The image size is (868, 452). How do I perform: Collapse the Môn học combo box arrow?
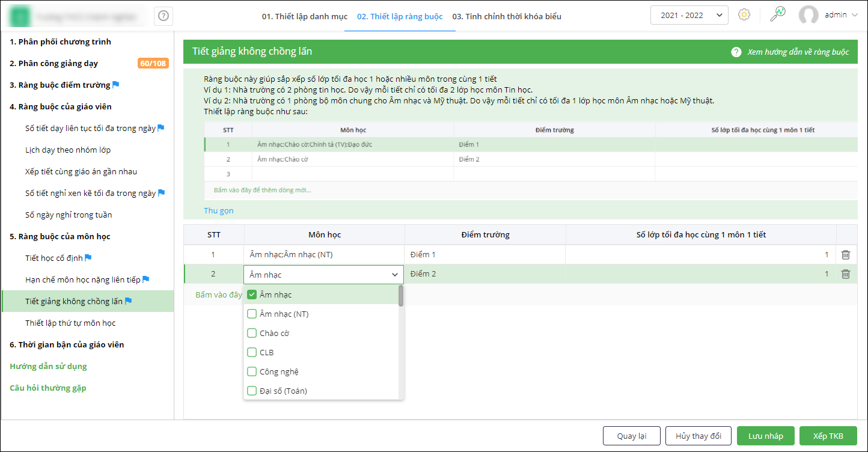pos(395,275)
